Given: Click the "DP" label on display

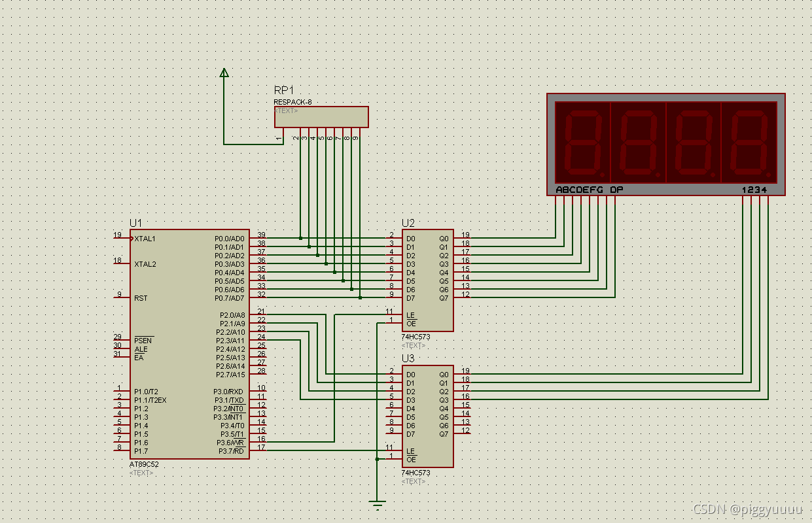Looking at the screenshot, I should [x=616, y=190].
